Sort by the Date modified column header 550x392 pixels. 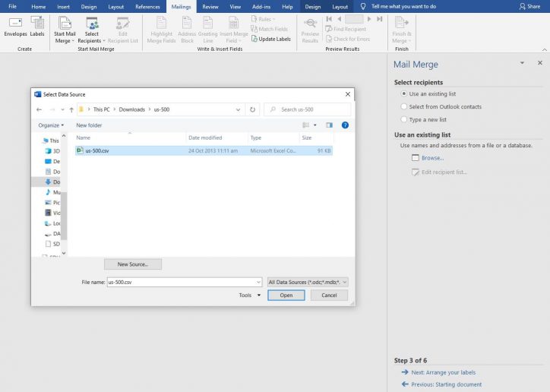pos(217,138)
